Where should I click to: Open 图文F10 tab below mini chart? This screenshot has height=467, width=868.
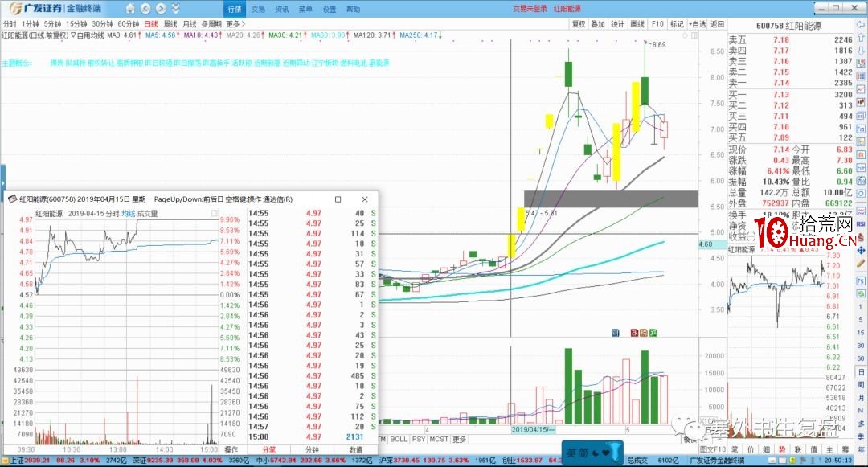[x=713, y=449]
